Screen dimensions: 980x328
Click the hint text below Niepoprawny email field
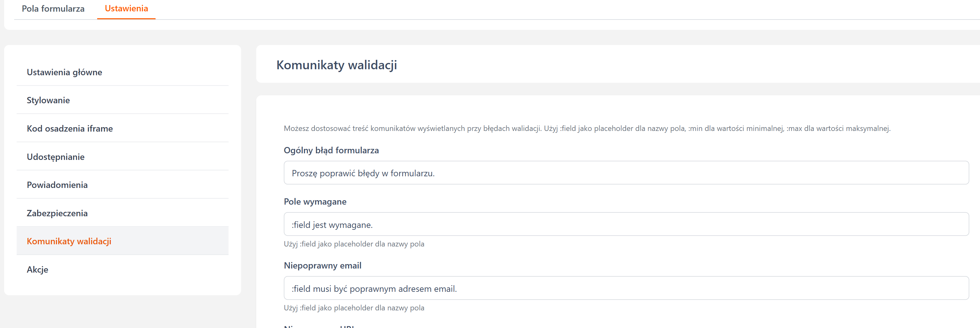[354, 308]
